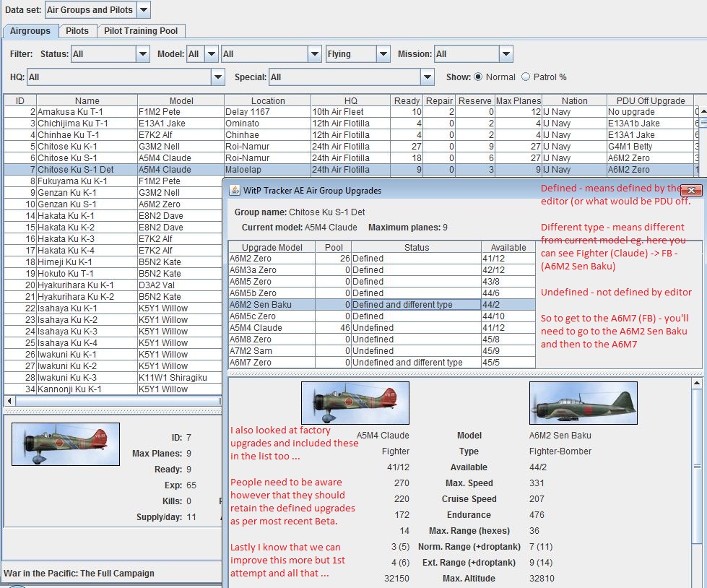
Task: Sort the table by Location column header
Action: point(267,100)
